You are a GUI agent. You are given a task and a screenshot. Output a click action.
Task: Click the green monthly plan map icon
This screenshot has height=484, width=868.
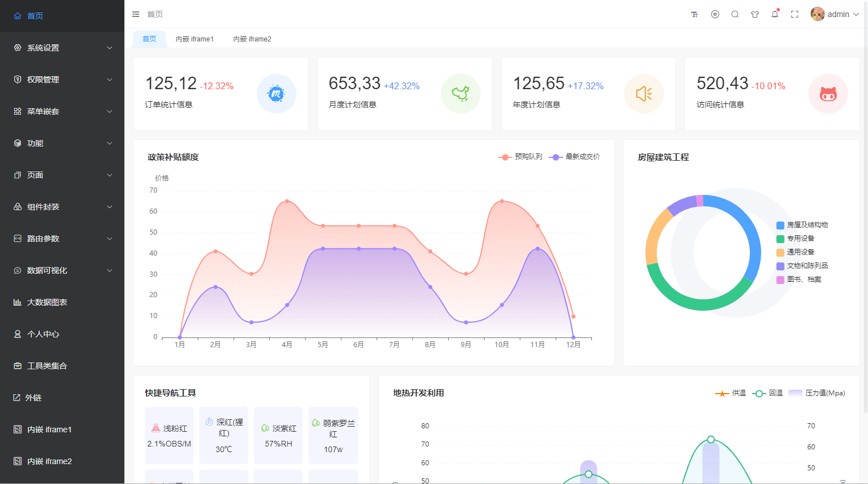click(x=461, y=94)
